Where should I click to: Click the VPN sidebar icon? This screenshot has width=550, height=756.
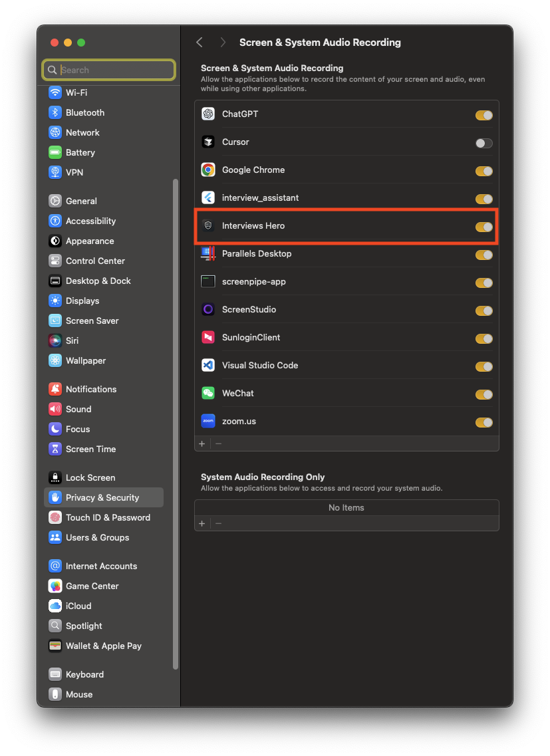click(x=55, y=172)
